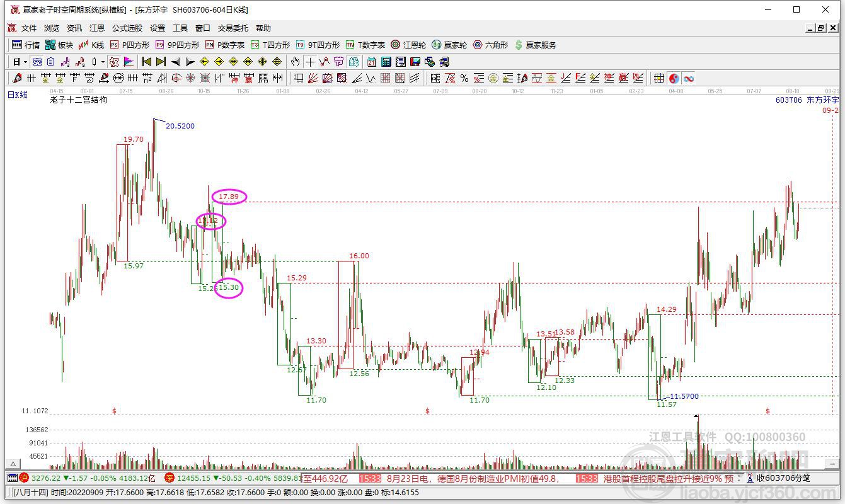Open the 窗口 menu
This screenshot has height=504, width=845.
[x=203, y=28]
